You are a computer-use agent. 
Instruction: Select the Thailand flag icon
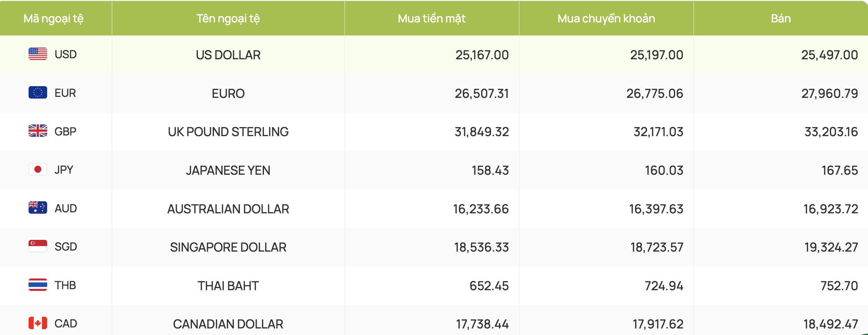click(x=38, y=285)
